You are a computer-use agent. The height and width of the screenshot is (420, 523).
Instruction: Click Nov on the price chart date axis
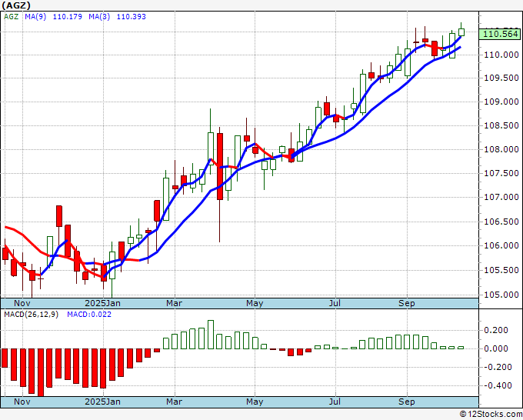22,303
